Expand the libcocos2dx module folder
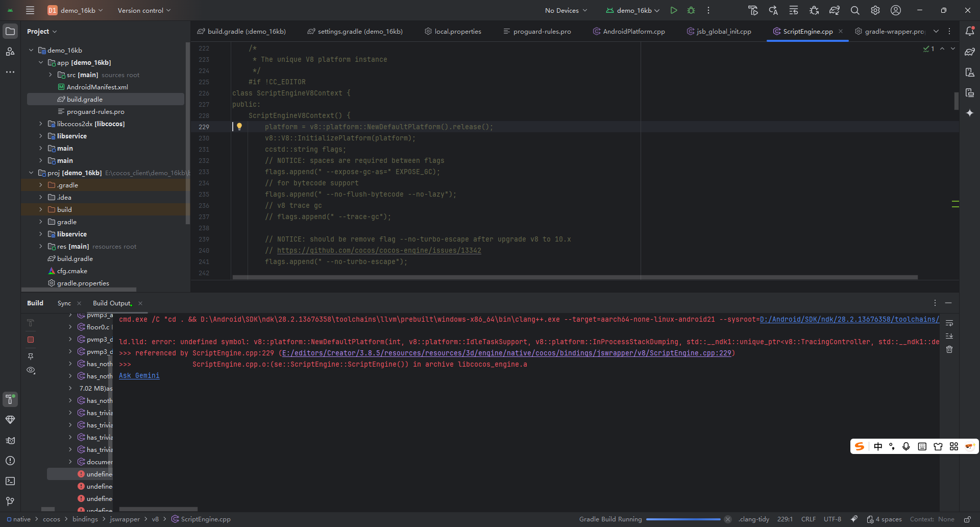 (41, 124)
